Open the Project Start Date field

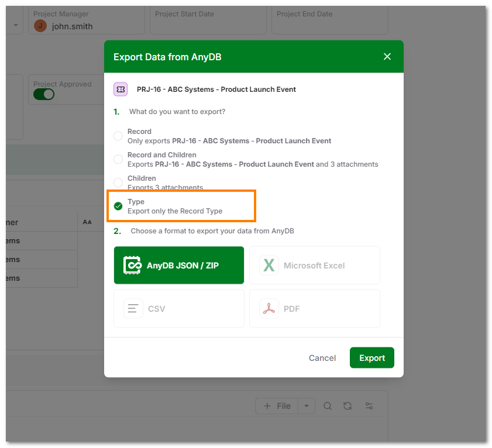208,20
